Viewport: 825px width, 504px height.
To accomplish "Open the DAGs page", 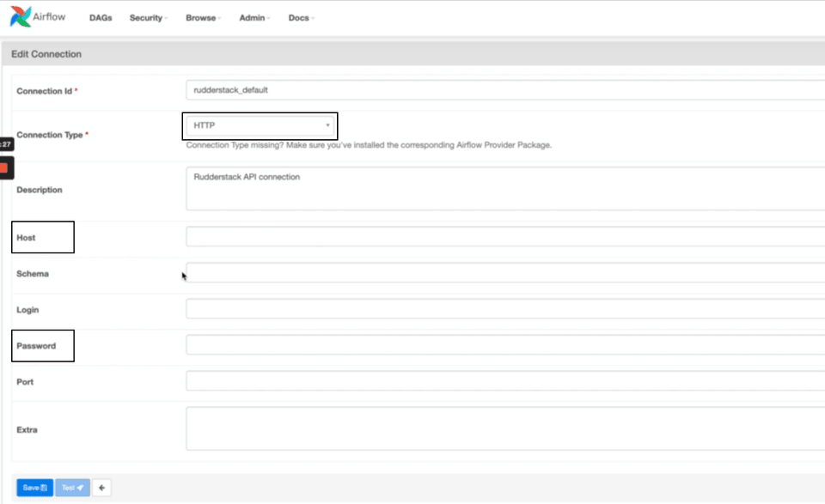I will (x=101, y=18).
